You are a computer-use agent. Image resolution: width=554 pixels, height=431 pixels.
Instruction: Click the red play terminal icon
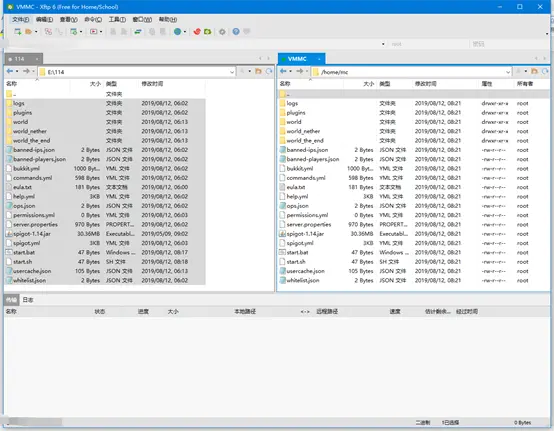click(94, 32)
